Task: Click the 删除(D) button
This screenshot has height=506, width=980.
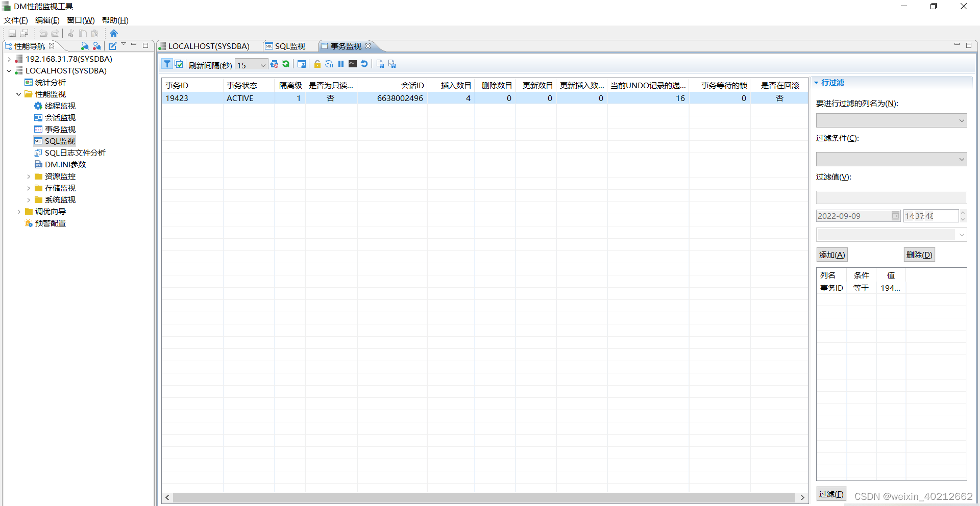Action: point(919,255)
